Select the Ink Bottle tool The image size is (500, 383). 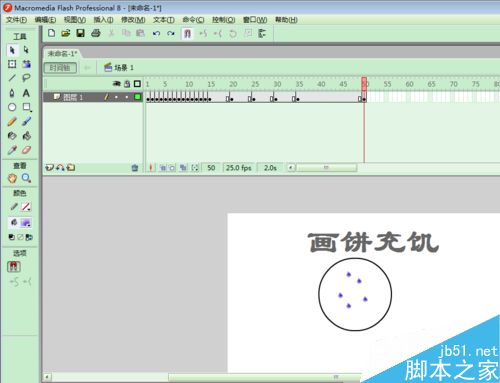click(12, 136)
